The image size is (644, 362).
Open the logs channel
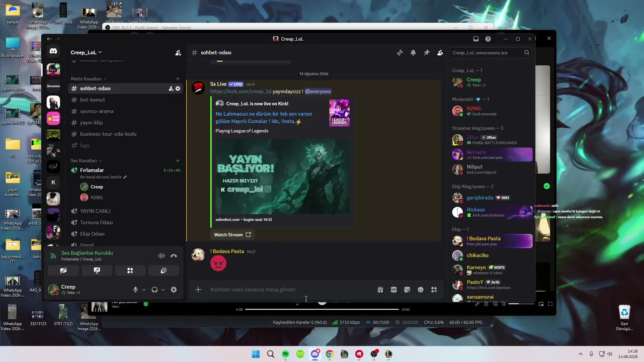(x=125, y=145)
